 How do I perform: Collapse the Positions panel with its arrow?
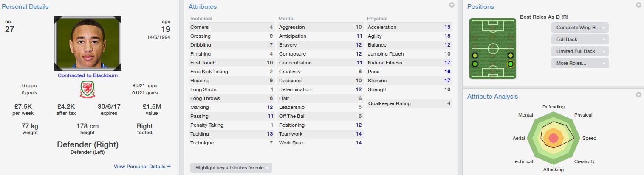(x=638, y=5)
